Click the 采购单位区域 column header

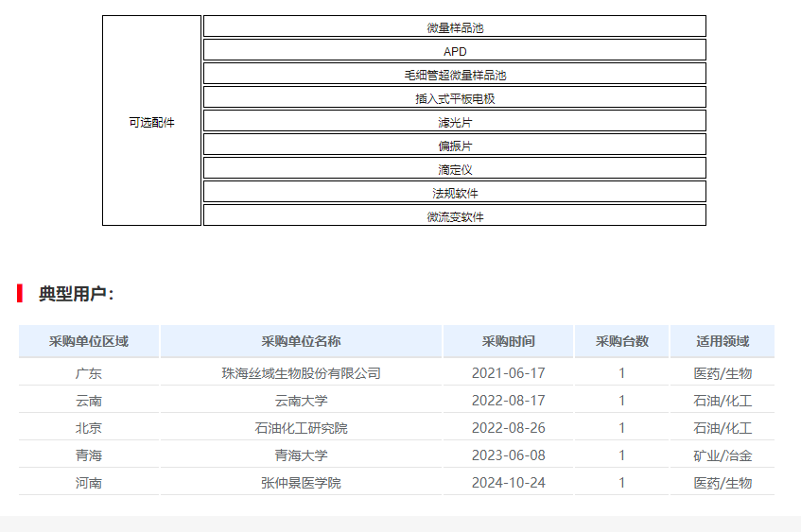coord(89,341)
